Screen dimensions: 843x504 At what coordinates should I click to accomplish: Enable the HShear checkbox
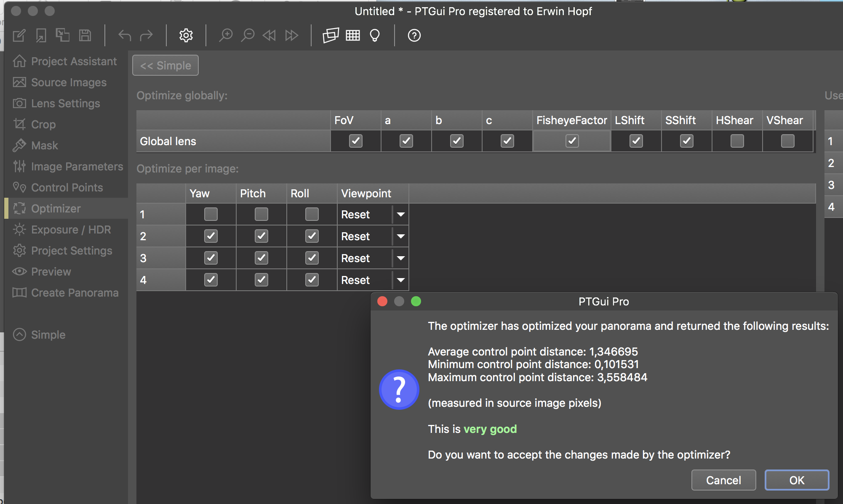[x=737, y=141]
